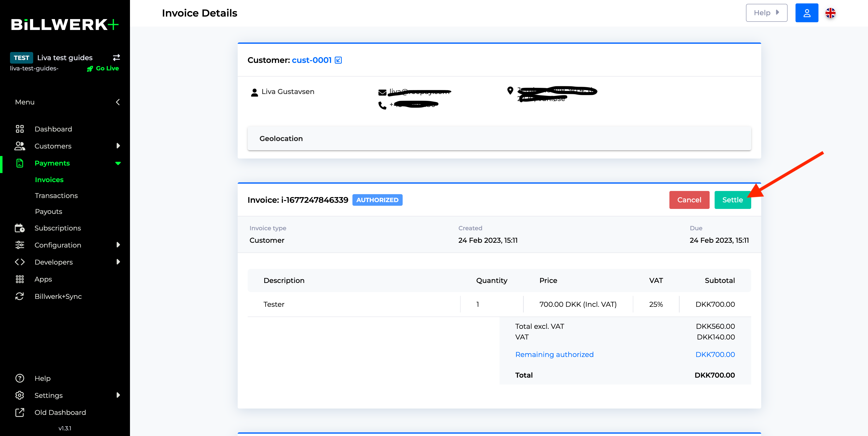Viewport: 868px width, 436px height.
Task: Click the Old Dashboard external link icon
Action: pos(20,412)
